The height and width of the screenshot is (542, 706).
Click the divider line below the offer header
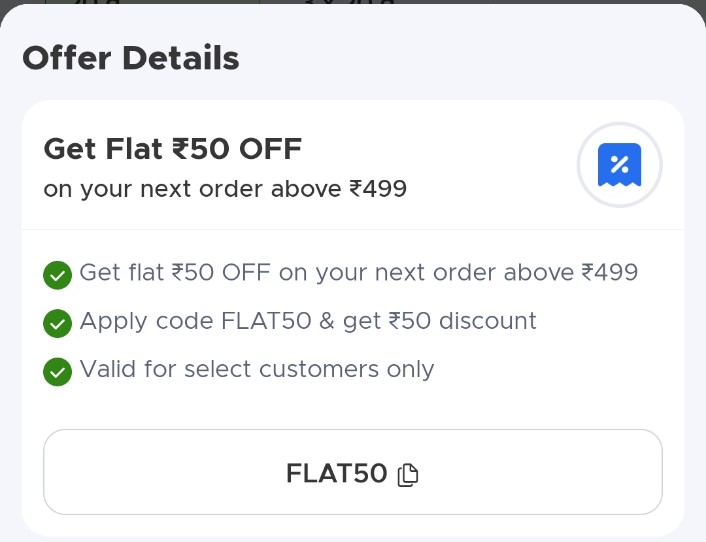tap(352, 230)
